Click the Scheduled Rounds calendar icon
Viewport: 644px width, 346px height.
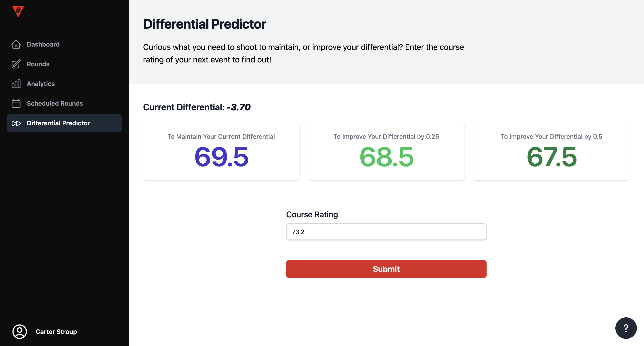[x=16, y=103]
